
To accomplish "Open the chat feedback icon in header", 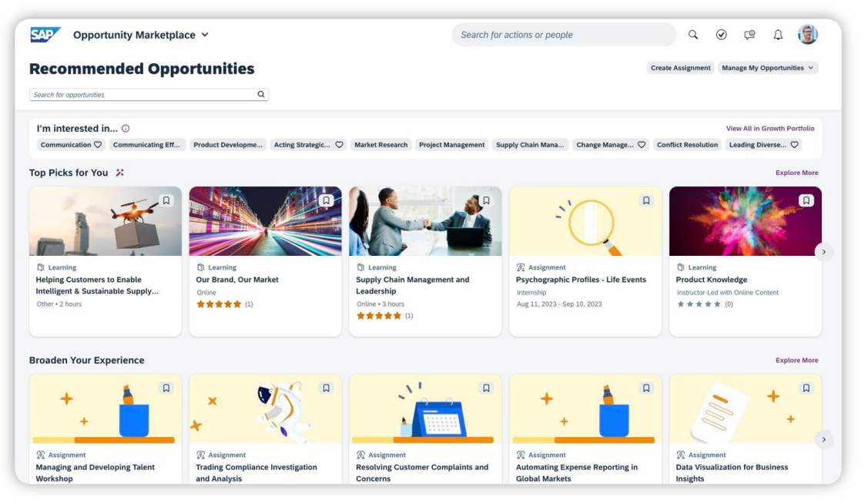I will click(749, 35).
